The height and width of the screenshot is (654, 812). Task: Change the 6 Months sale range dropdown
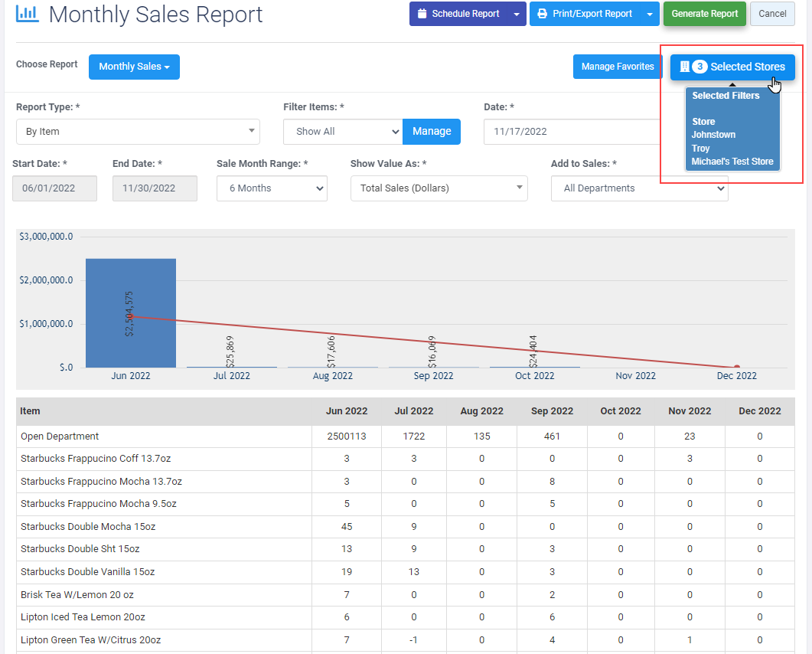click(x=272, y=188)
